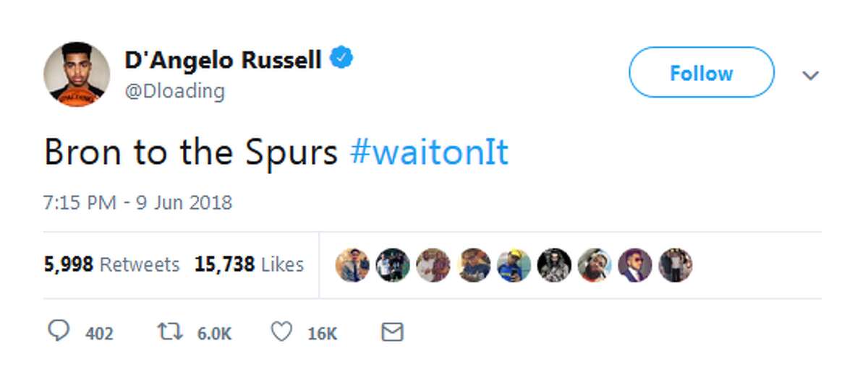The image size is (868, 380).
Task: Click the D'Angelo Russell display name
Action: click(x=223, y=60)
